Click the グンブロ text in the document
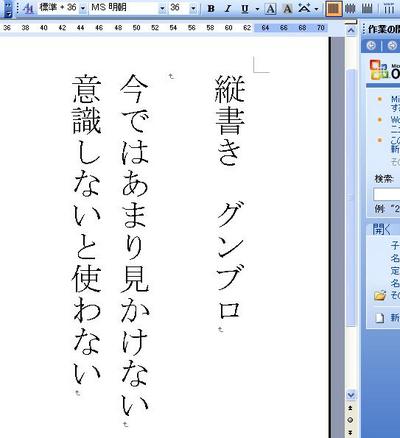This screenshot has height=438, width=400. point(230,260)
